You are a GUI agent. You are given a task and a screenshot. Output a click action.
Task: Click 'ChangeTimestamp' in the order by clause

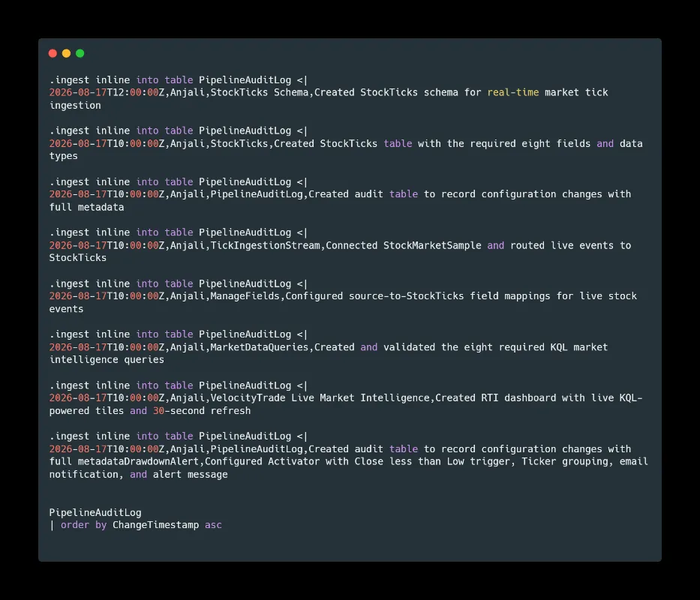155,525
